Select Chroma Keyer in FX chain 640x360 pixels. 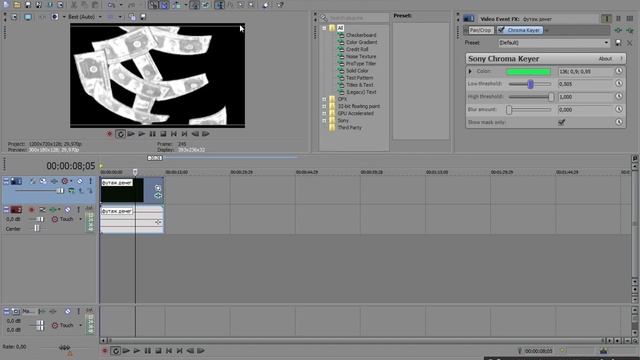[x=524, y=30]
